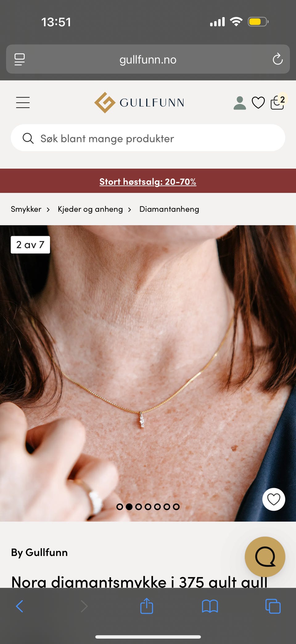Open Stort høstsalg 20-70% banner link
Screen dimensions: 296x644
(x=148, y=182)
